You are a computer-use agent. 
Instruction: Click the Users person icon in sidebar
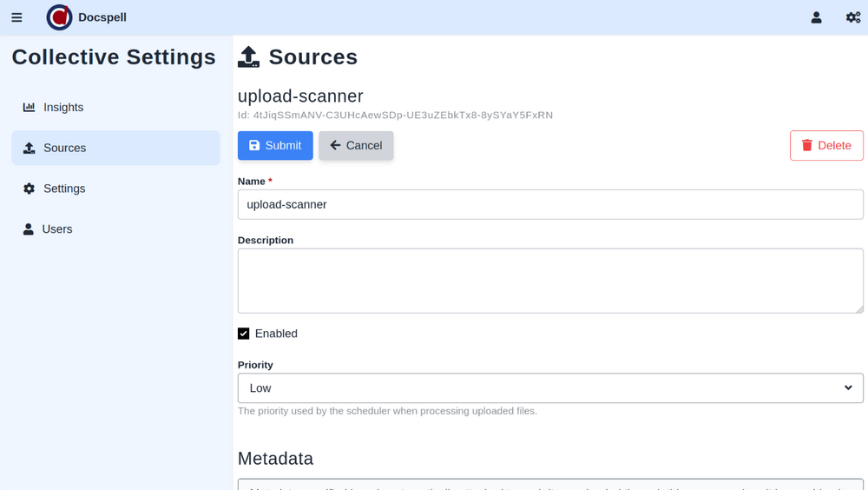coord(29,229)
